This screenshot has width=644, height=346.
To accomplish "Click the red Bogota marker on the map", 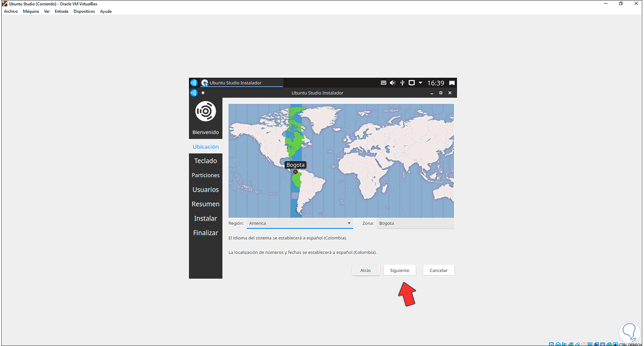I will tap(295, 172).
